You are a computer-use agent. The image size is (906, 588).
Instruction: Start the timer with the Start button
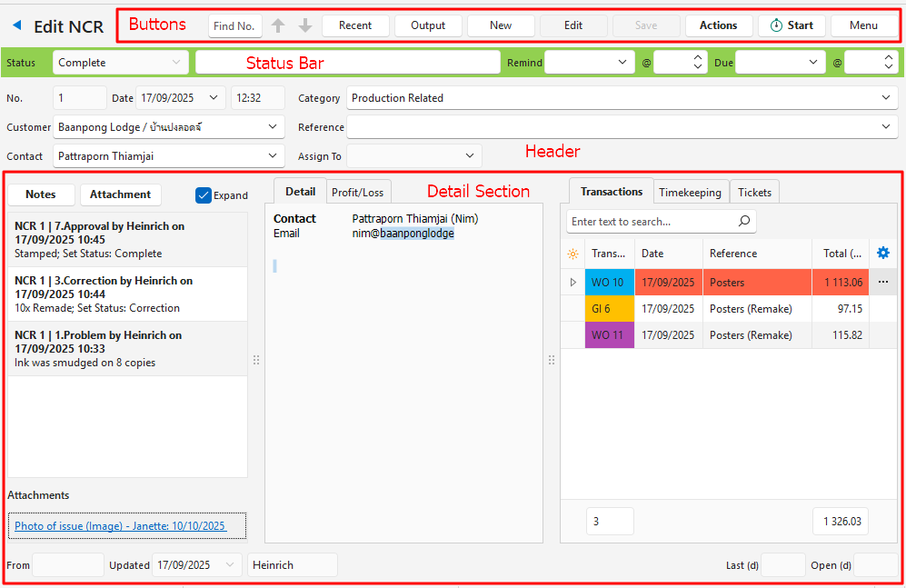[x=792, y=25]
